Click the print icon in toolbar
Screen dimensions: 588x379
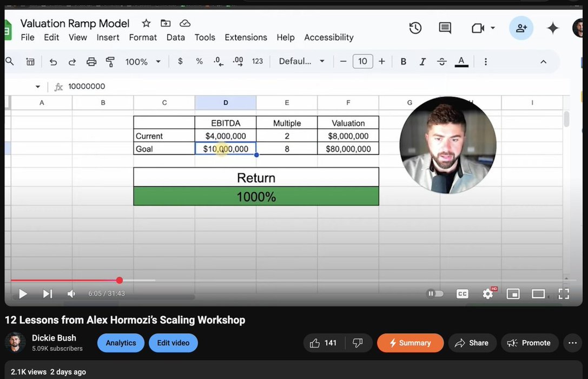91,62
